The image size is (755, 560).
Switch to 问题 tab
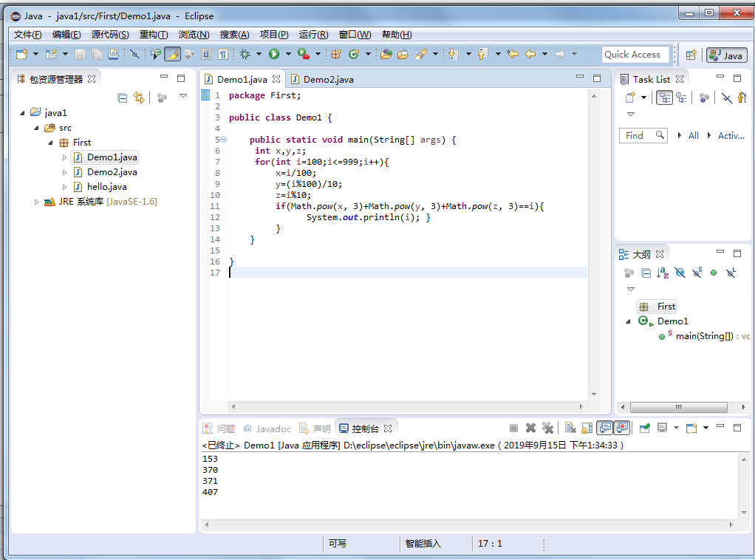(x=219, y=428)
